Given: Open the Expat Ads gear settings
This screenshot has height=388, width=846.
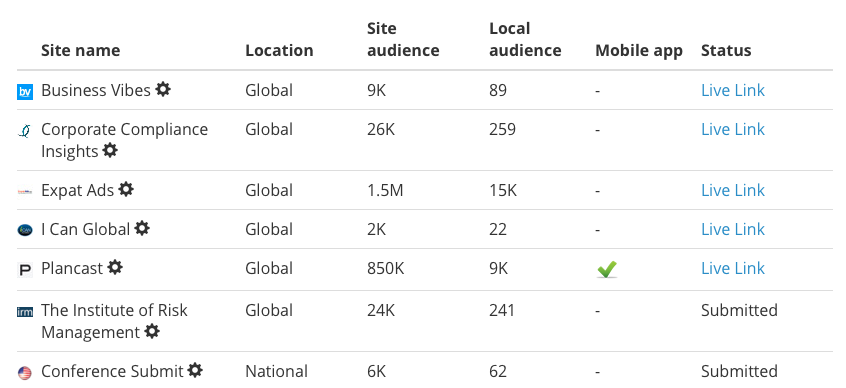Looking at the screenshot, I should pos(126,189).
